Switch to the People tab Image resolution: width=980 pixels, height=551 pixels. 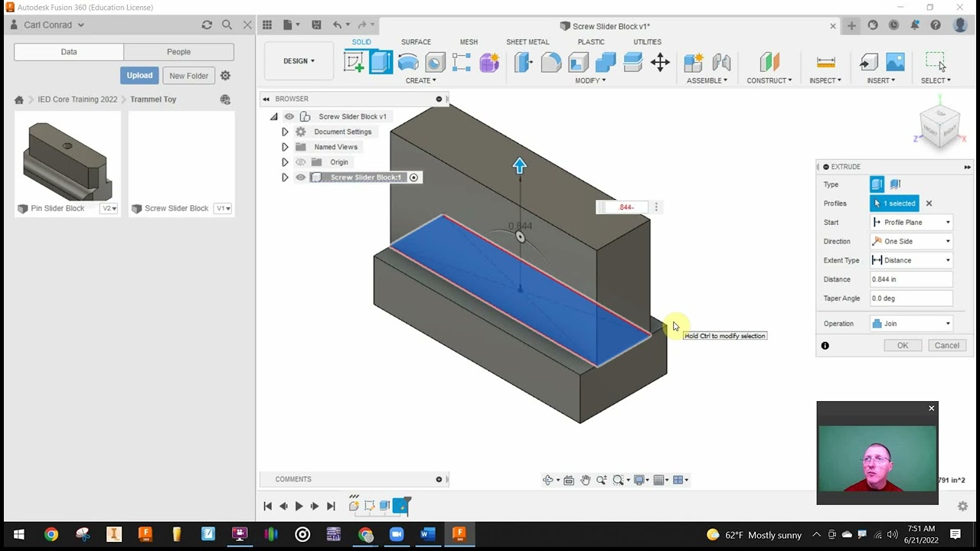point(178,52)
